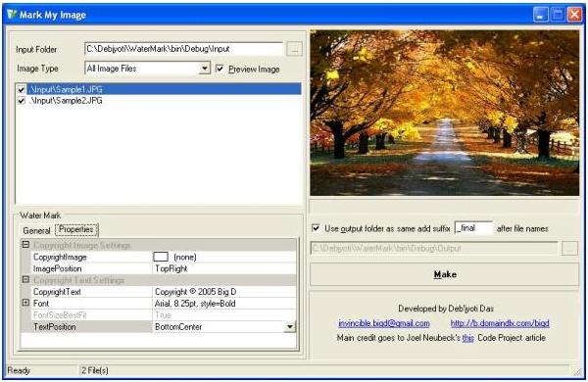This screenshot has height=382, width=588.
Task: Click the status bar resize grip
Action: click(577, 371)
